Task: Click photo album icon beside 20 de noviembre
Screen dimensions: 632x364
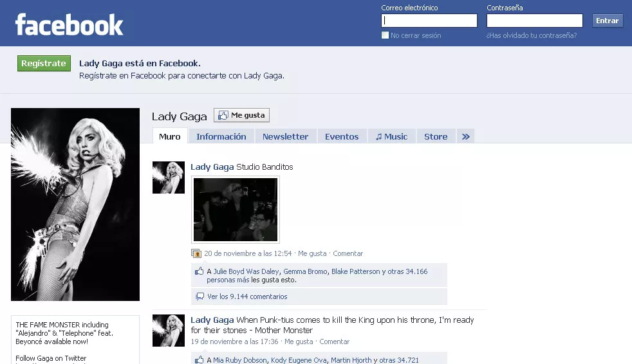Action: point(196,253)
